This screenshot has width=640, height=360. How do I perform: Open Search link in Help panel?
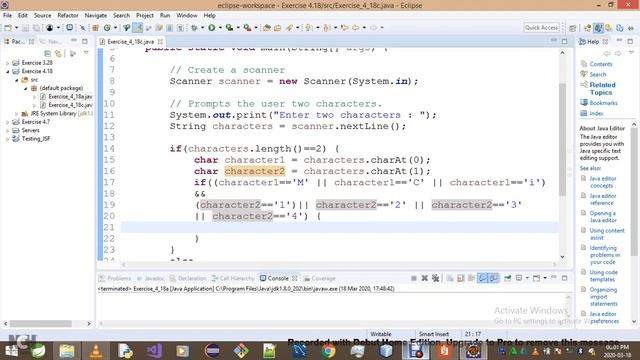(598, 74)
